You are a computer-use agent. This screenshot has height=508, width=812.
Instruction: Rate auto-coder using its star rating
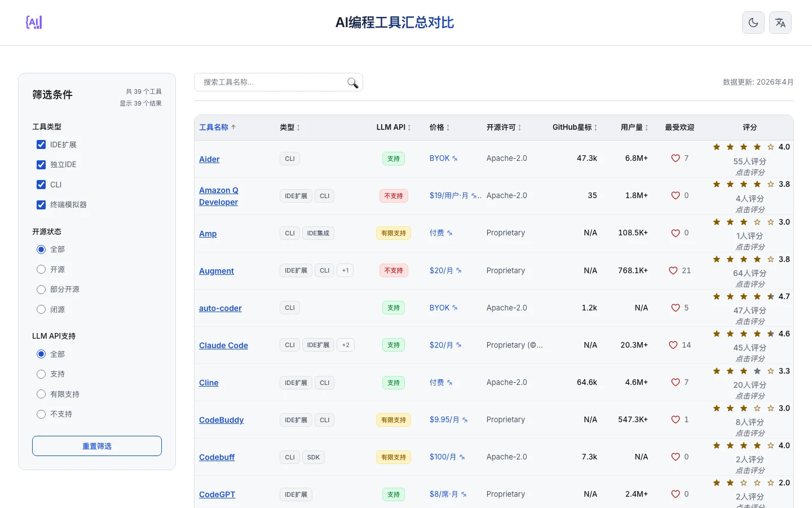tap(744, 296)
